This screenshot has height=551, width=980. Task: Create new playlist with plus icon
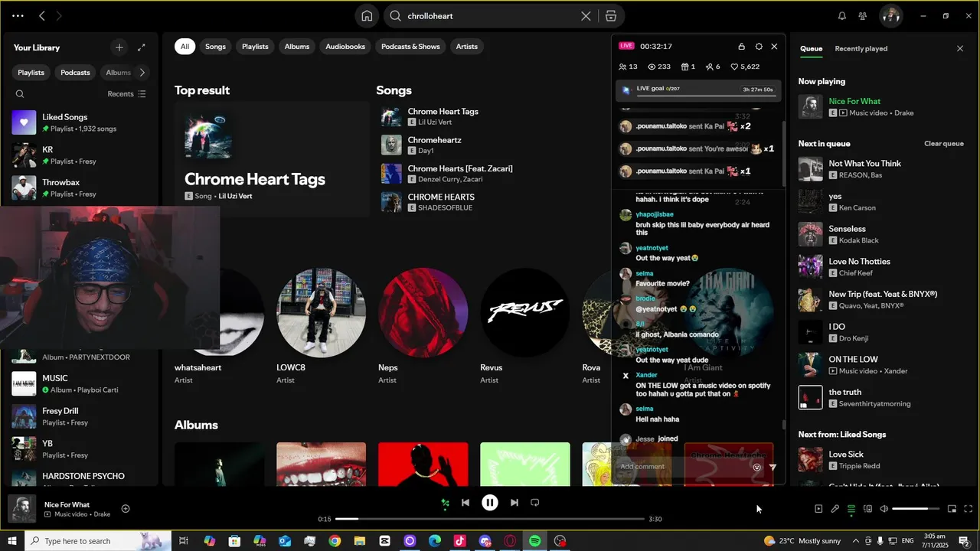(119, 47)
